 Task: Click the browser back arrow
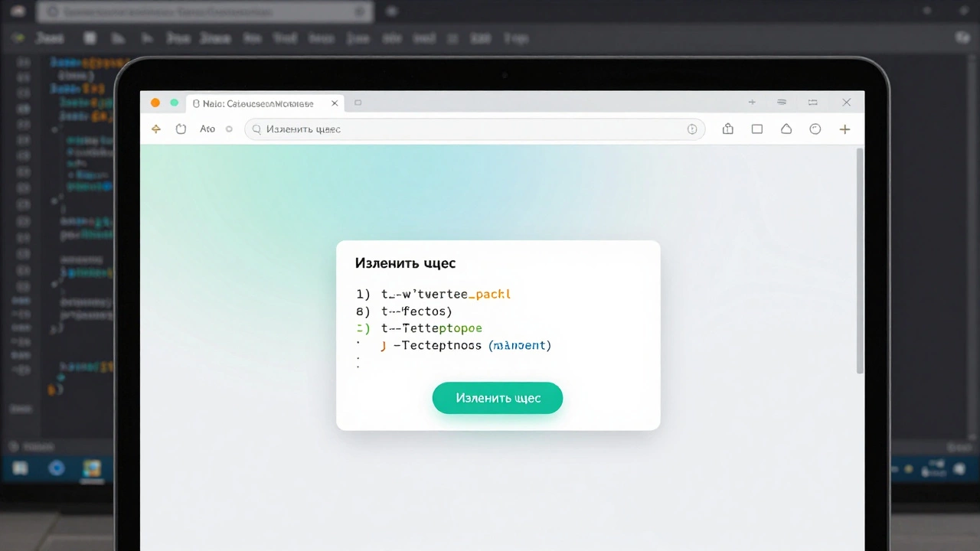pos(156,129)
